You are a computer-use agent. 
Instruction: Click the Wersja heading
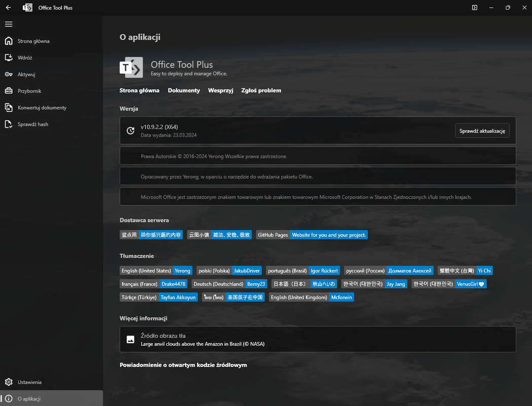click(x=129, y=109)
